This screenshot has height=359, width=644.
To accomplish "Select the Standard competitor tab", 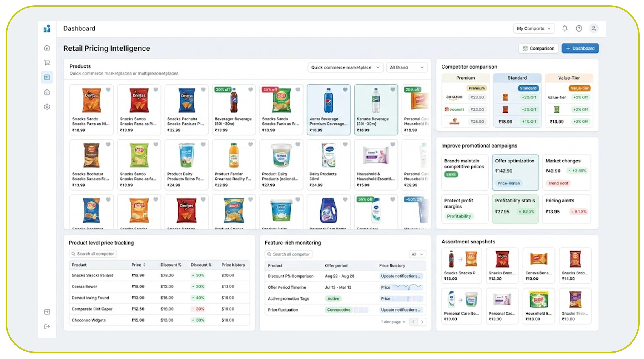I will 517,78.
